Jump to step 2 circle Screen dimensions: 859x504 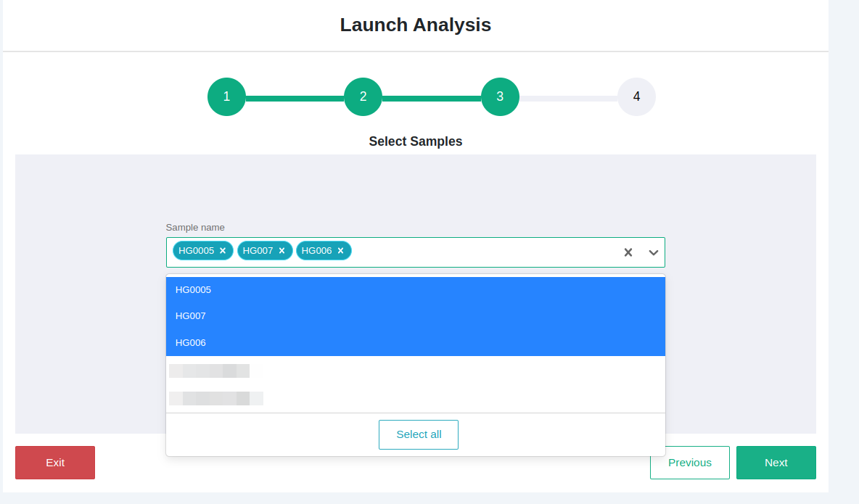tap(363, 96)
